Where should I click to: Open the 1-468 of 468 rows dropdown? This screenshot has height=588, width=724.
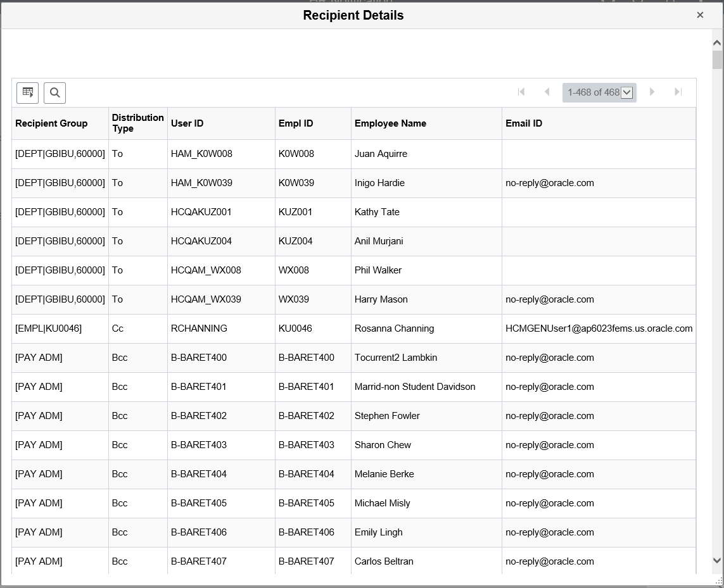coord(599,92)
